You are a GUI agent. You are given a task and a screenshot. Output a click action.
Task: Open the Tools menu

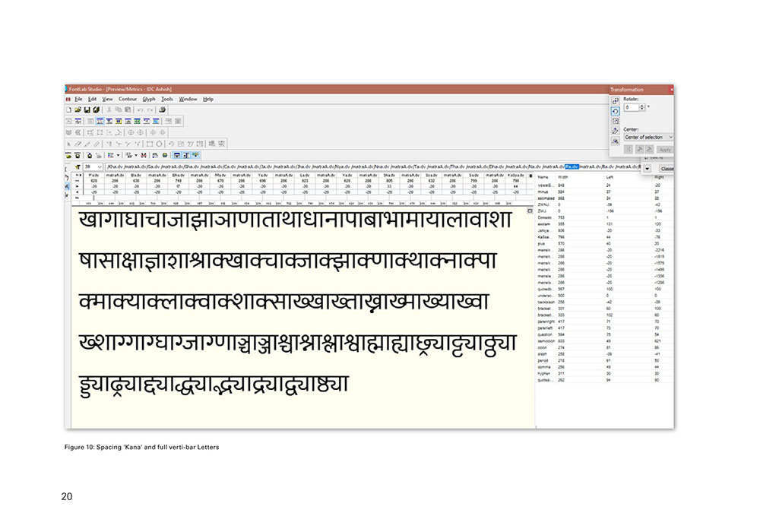(167, 99)
